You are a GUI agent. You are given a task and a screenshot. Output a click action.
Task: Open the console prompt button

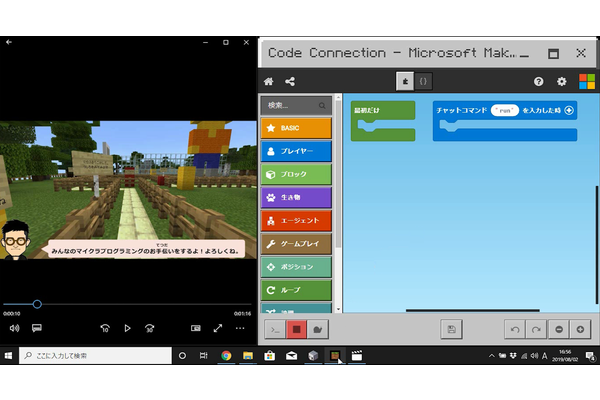(275, 329)
